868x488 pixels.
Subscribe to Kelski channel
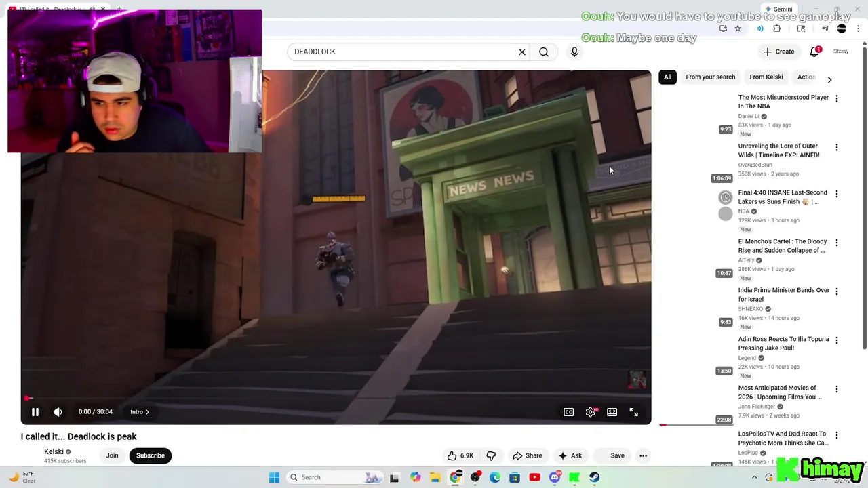pyautogui.click(x=151, y=455)
